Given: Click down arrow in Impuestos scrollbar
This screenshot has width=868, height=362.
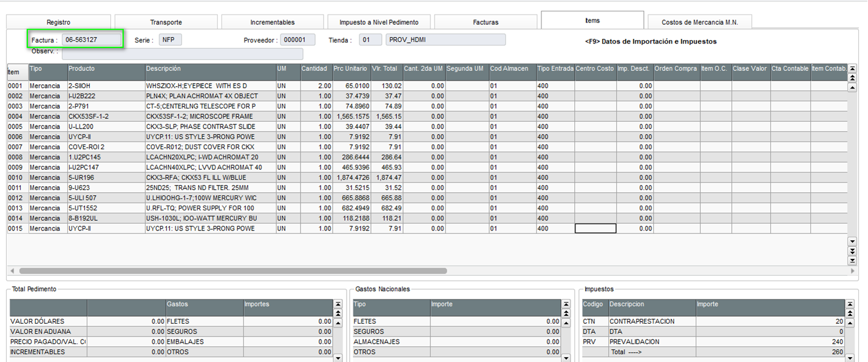Looking at the screenshot, I should pos(851,358).
